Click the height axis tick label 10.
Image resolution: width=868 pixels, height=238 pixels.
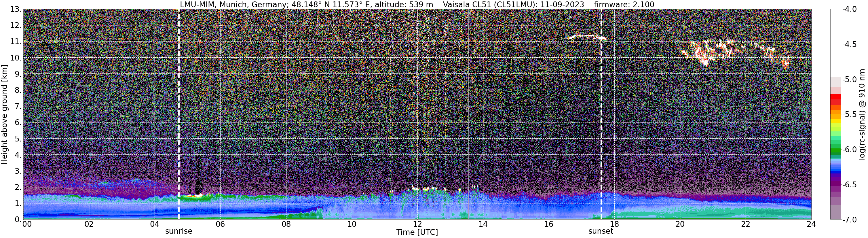point(16,58)
